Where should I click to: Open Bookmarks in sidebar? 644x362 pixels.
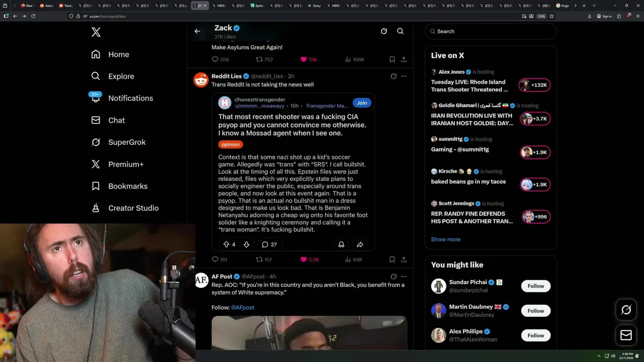point(119,186)
